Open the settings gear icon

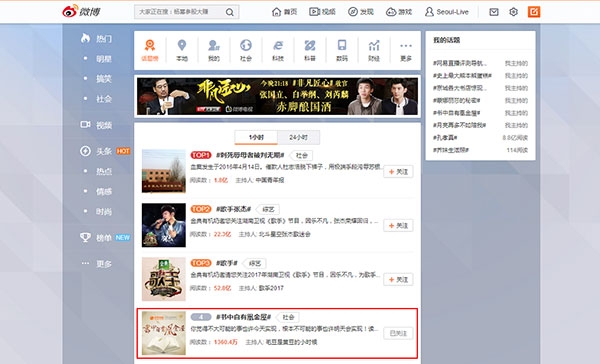click(x=514, y=12)
